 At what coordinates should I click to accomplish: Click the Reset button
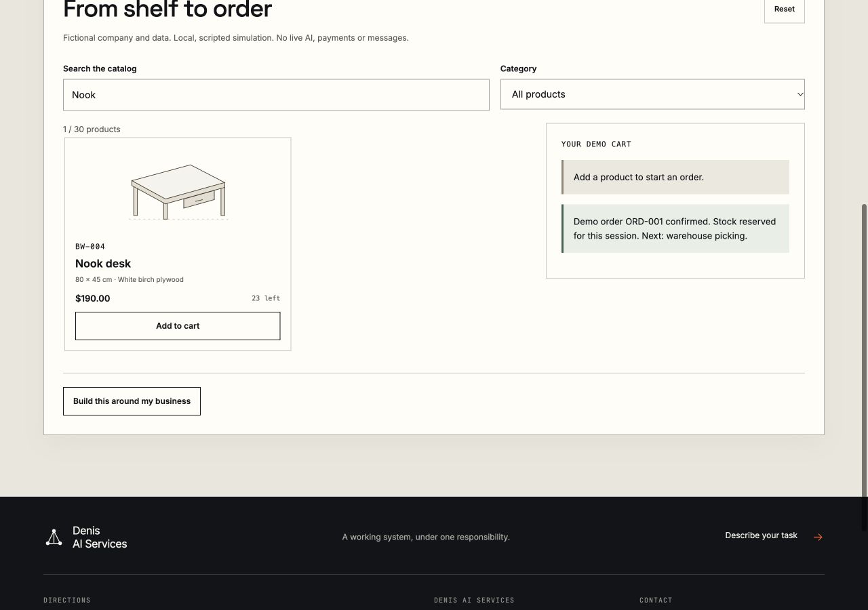[x=785, y=9]
